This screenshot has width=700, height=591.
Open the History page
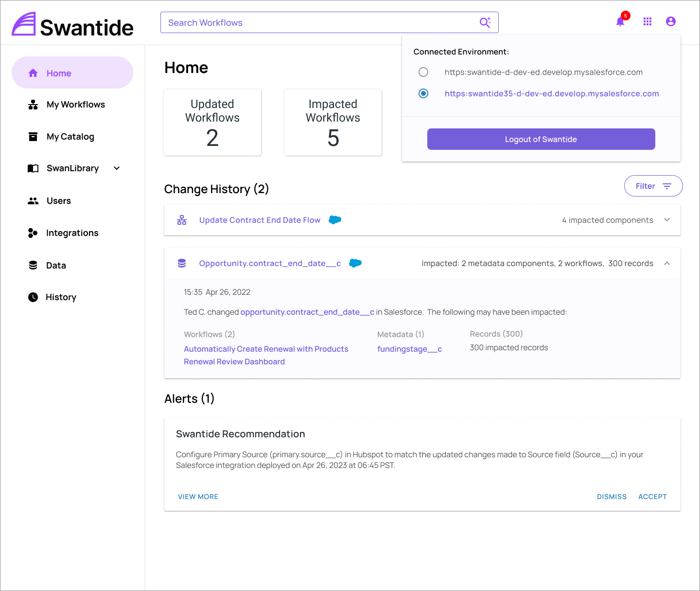pyautogui.click(x=61, y=297)
